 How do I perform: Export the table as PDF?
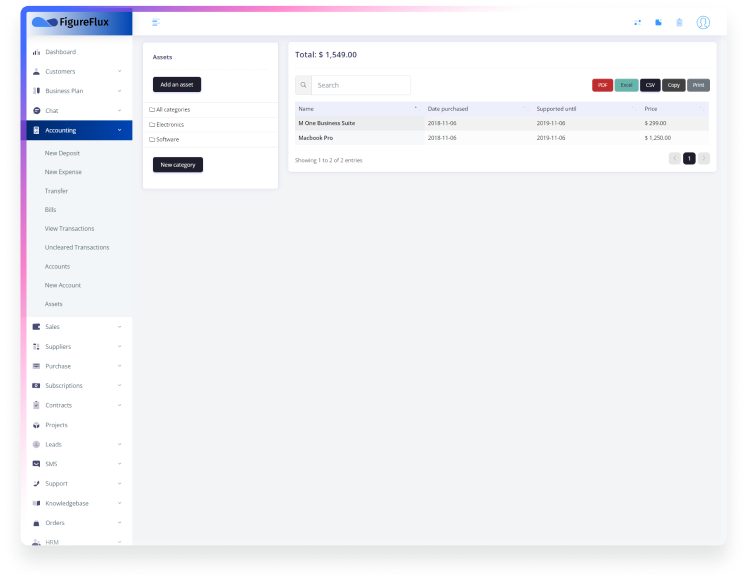602,86
